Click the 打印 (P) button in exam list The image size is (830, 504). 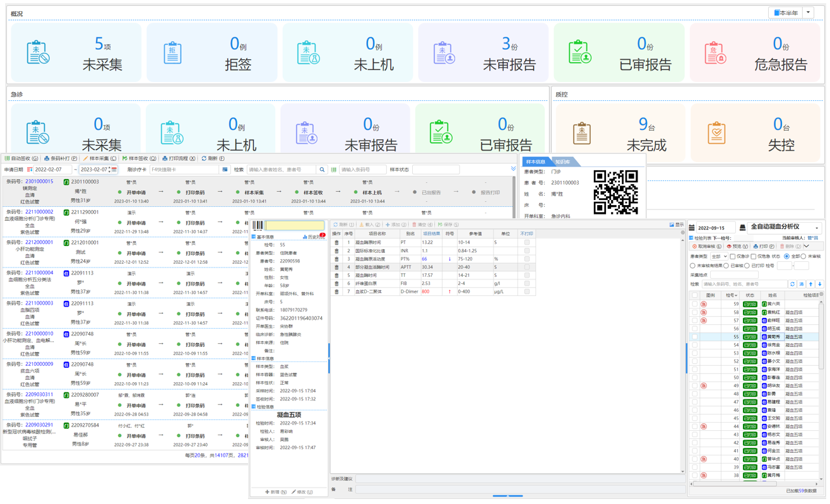point(764,247)
